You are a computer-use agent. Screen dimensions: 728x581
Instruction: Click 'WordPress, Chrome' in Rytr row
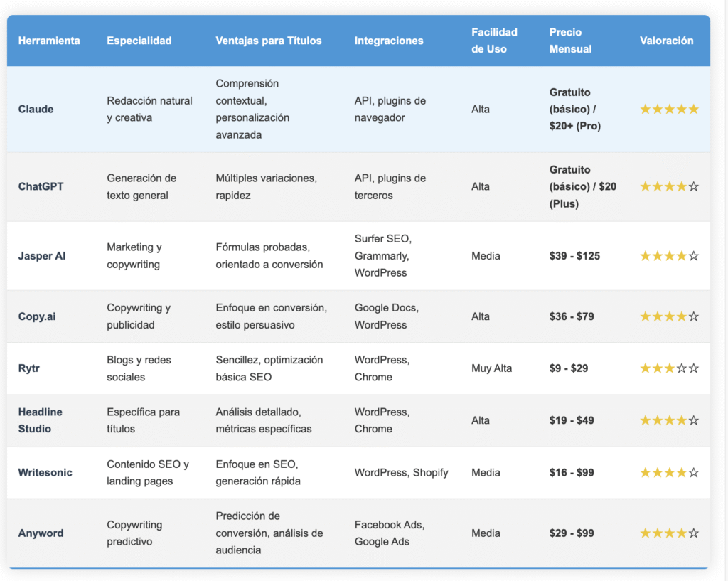coord(382,368)
